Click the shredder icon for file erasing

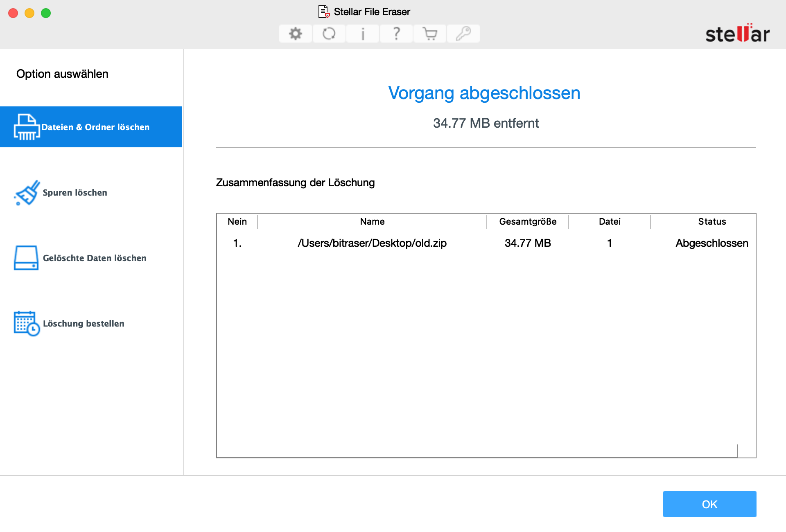[x=27, y=127]
